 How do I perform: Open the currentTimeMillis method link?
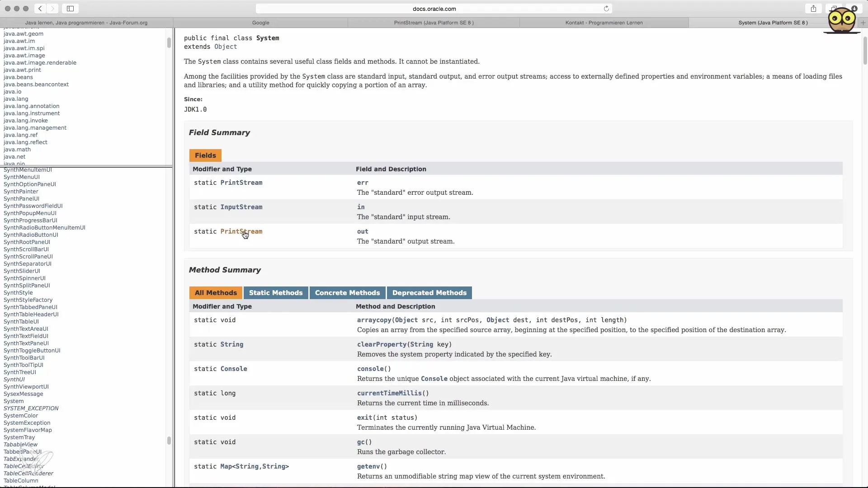tap(389, 393)
